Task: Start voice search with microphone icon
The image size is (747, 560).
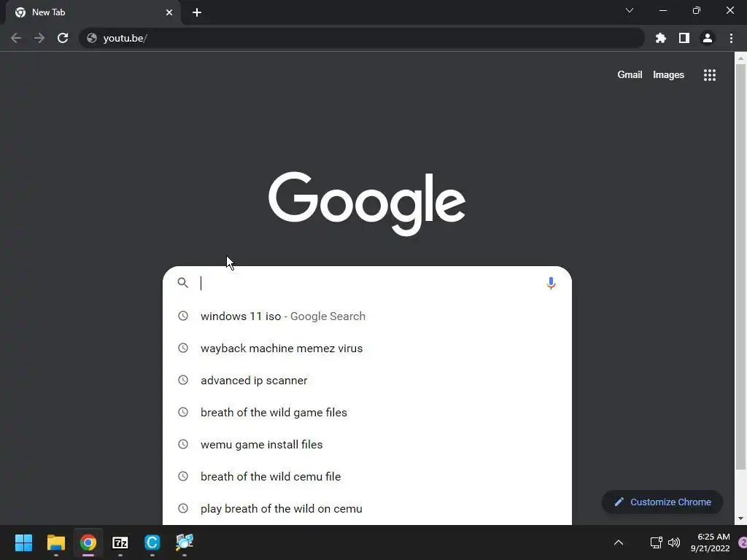Action: tap(551, 284)
